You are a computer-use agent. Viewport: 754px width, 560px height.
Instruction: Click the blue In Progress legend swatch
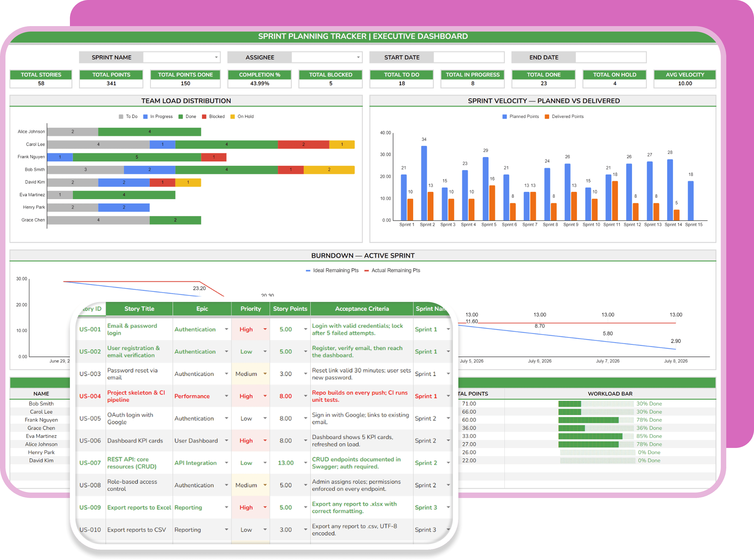pos(146,117)
